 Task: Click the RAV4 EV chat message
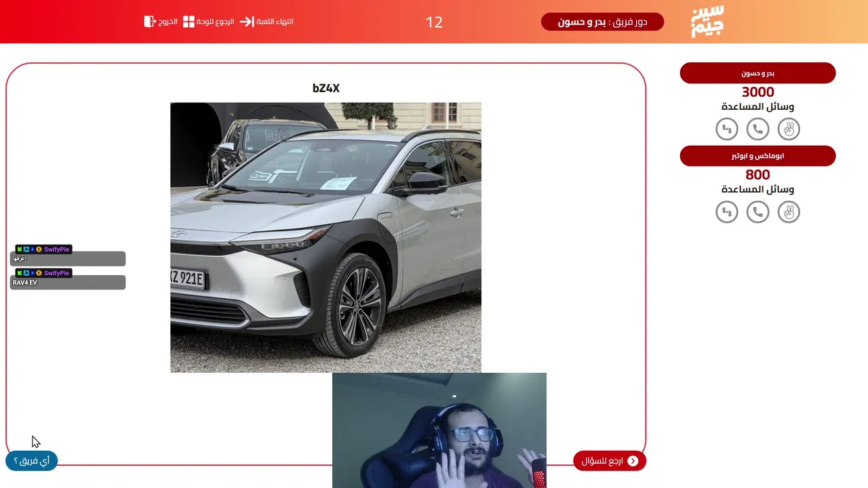click(x=68, y=283)
